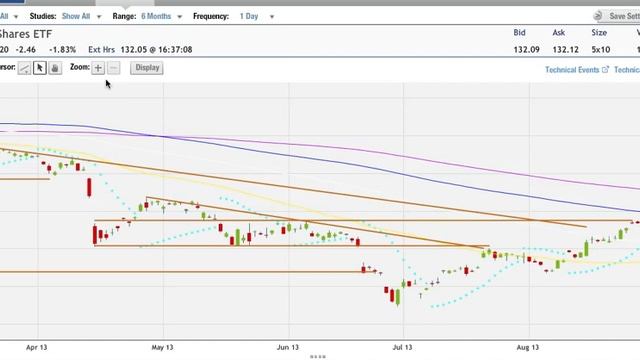Click the May 13 date axis label
640x360 pixels.
pyautogui.click(x=162, y=347)
